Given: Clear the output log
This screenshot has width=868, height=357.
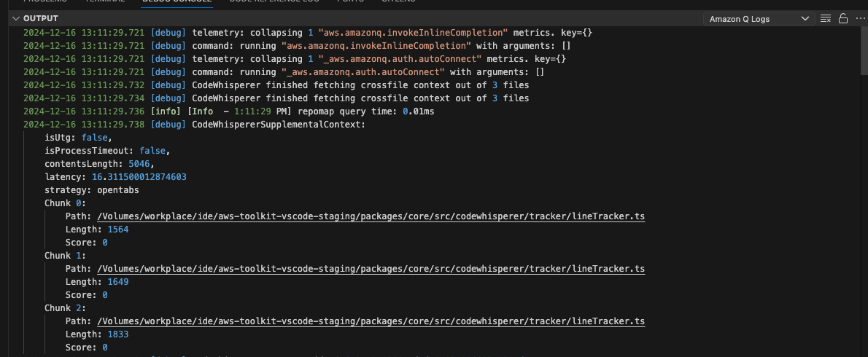Looking at the screenshot, I should tap(826, 19).
